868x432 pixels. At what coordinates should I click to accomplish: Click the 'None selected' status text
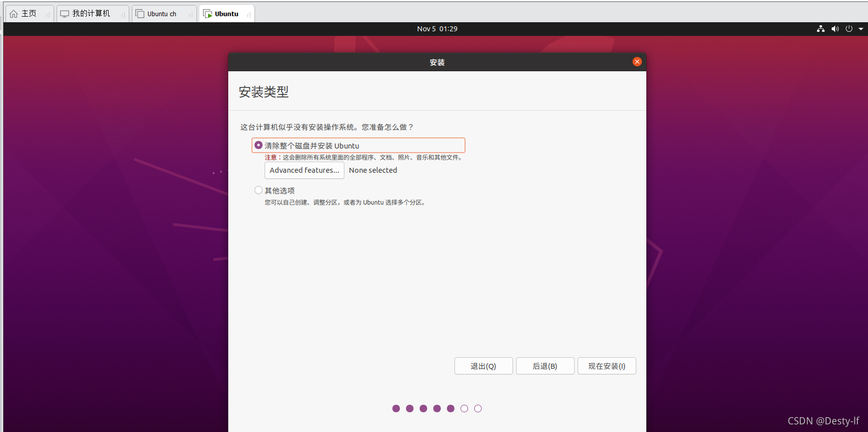click(373, 170)
